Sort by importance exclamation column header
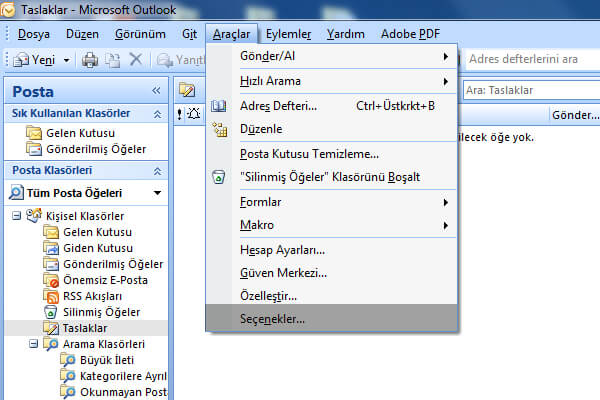Screen dimensions: 600x400 click(x=179, y=114)
